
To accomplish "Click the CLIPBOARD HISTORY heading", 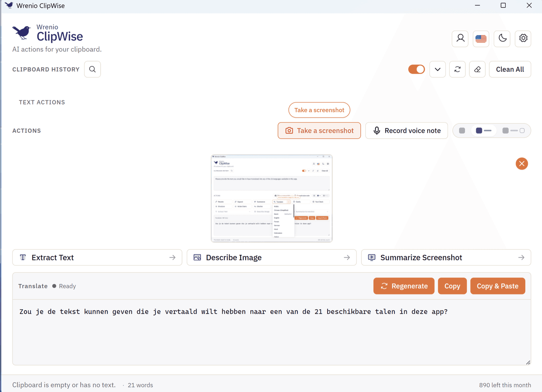I will tap(46, 69).
